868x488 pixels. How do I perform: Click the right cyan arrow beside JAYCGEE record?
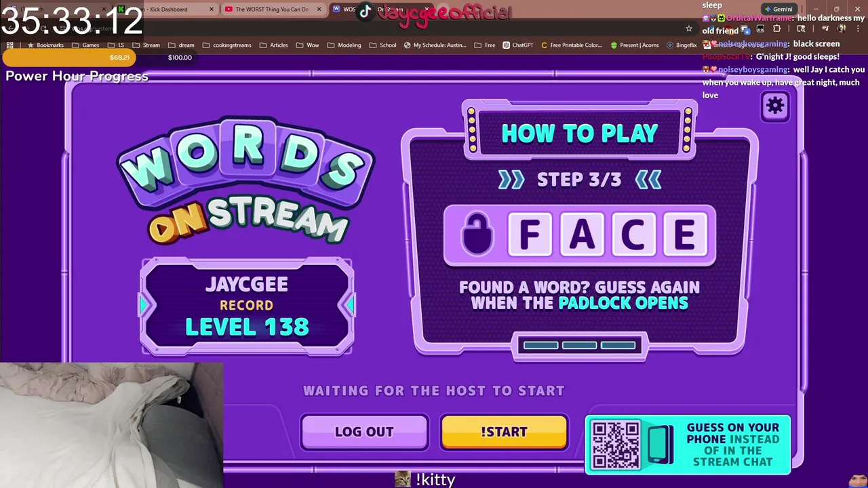pos(350,305)
